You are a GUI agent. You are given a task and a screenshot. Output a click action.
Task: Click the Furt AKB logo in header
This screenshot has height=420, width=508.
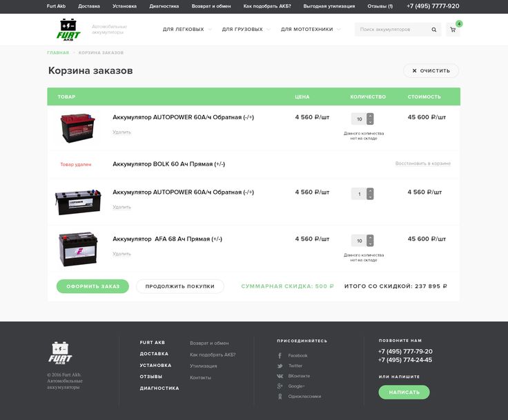click(68, 30)
